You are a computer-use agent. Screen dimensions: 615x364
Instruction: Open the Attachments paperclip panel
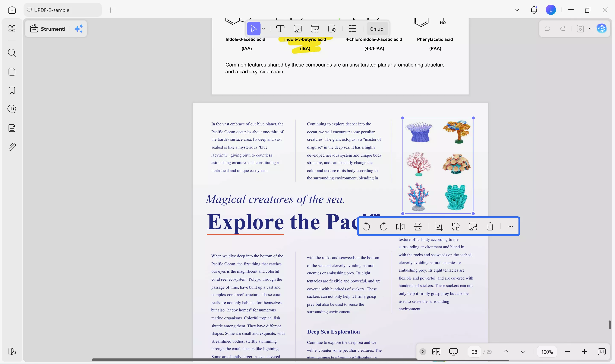(12, 147)
